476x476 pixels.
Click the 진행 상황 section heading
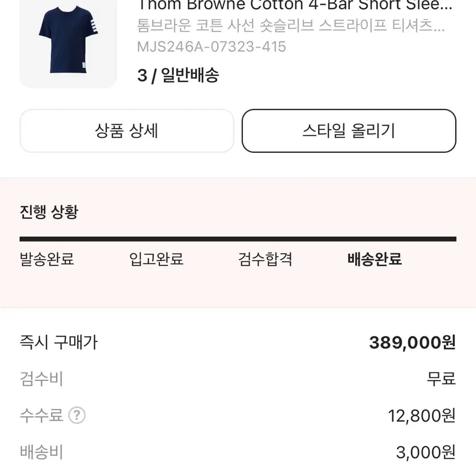click(49, 212)
